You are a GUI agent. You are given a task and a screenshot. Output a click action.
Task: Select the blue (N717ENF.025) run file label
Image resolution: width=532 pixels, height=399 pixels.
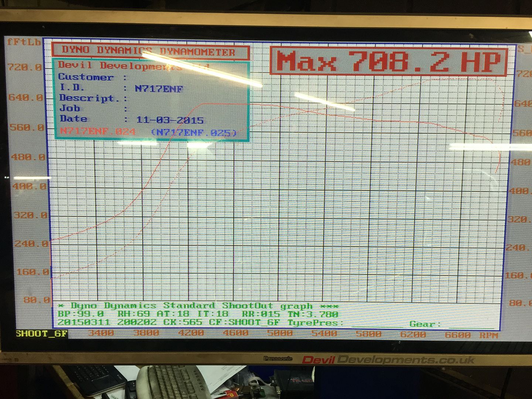(194, 132)
